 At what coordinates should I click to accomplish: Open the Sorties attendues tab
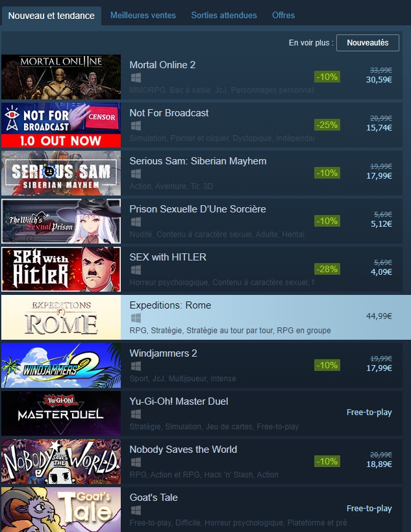click(224, 16)
